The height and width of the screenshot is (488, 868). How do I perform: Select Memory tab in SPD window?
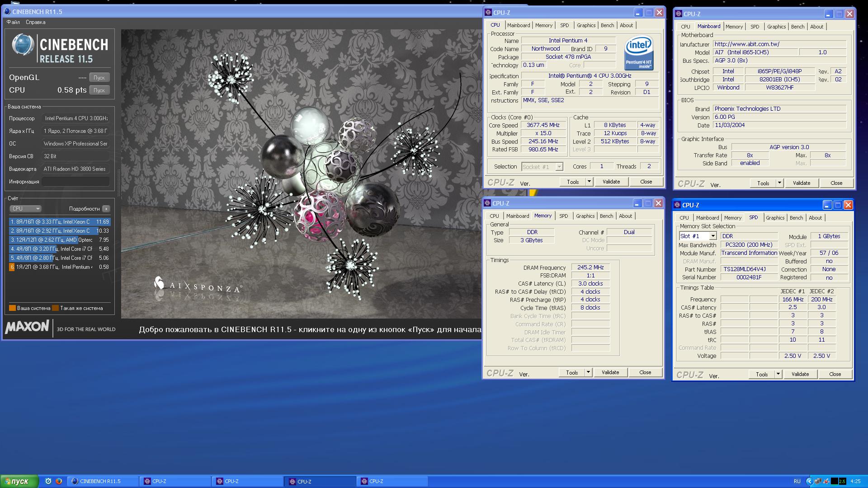point(732,218)
